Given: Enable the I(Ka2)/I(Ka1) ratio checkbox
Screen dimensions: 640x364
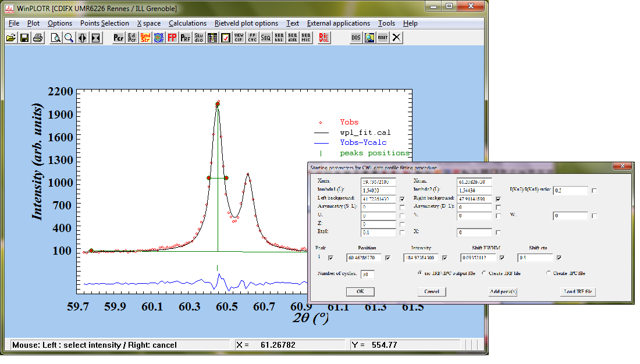Looking at the screenshot, I should click(594, 191).
